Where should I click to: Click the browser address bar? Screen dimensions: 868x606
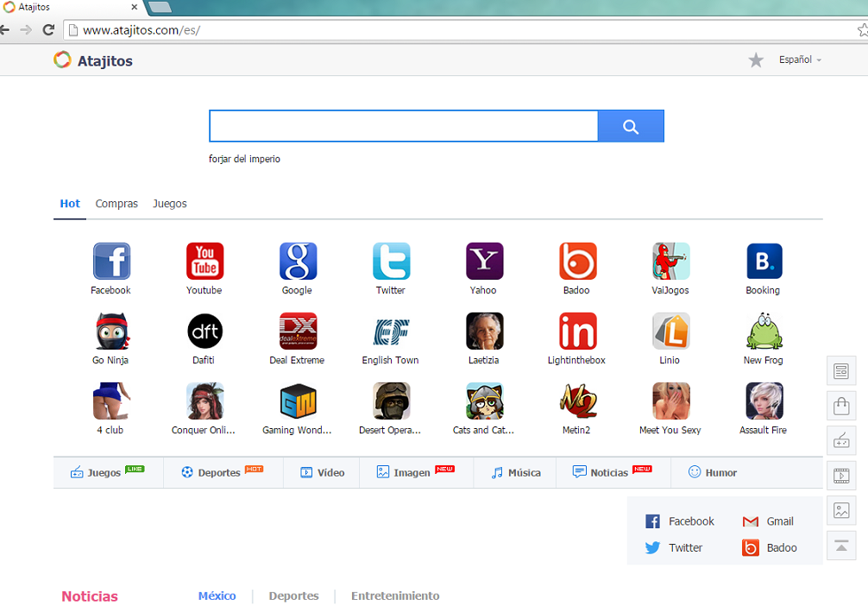pyautogui.click(x=465, y=30)
